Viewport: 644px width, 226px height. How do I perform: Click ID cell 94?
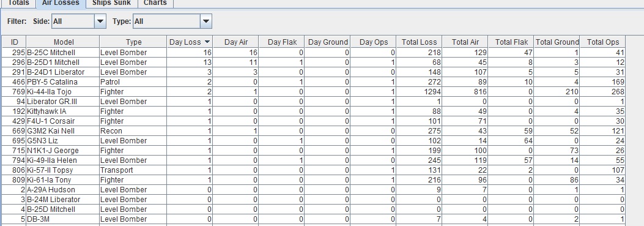15,101
